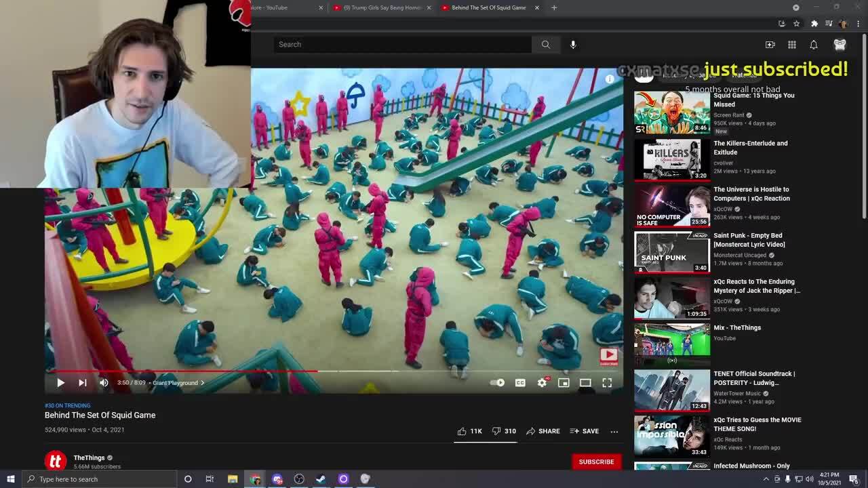Click the search magnifier button
The image size is (868, 488).
(545, 45)
